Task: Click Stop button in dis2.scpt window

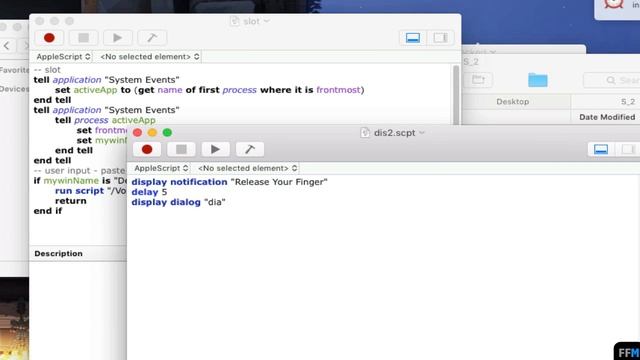Action: coord(181,149)
